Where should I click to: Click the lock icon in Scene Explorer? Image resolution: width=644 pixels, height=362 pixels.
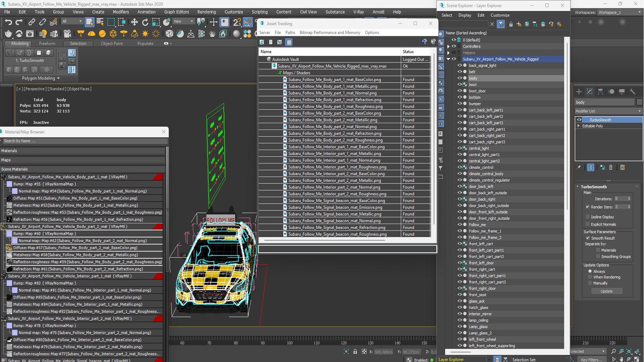pyautogui.click(x=511, y=24)
